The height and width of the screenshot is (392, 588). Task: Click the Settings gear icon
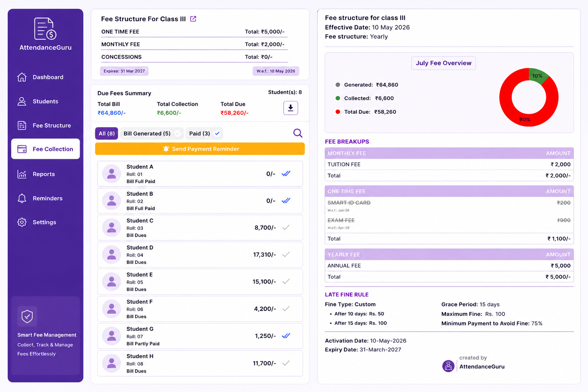[x=22, y=222]
